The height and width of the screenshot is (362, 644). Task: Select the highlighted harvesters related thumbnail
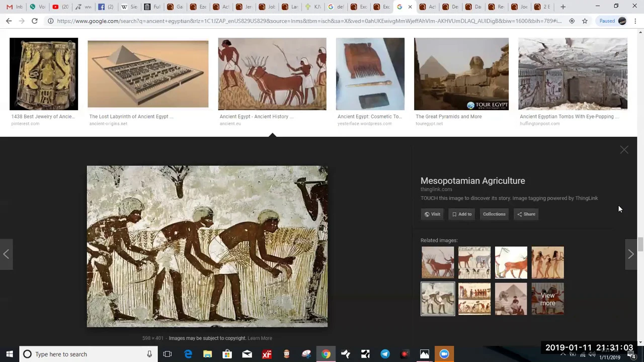click(x=438, y=299)
